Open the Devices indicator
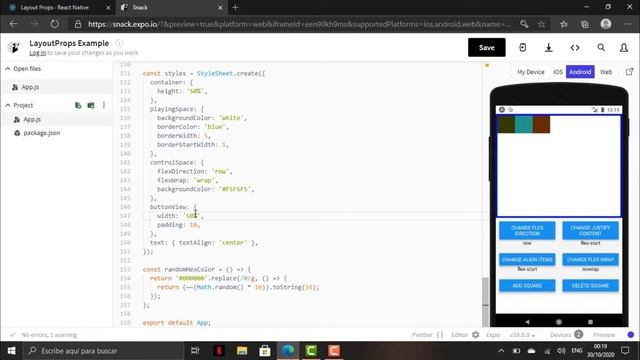The width and height of the screenshot is (640, 360). (x=567, y=335)
